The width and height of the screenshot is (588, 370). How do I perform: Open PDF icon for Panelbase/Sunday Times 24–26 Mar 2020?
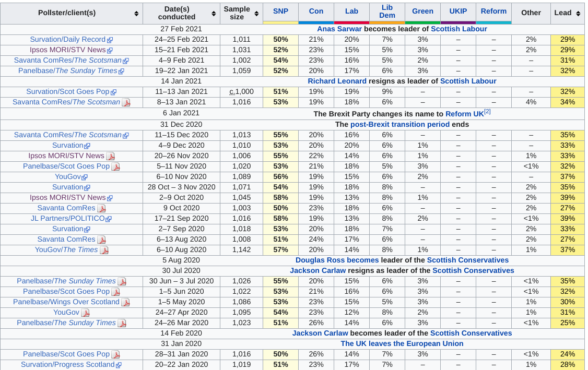(x=122, y=323)
